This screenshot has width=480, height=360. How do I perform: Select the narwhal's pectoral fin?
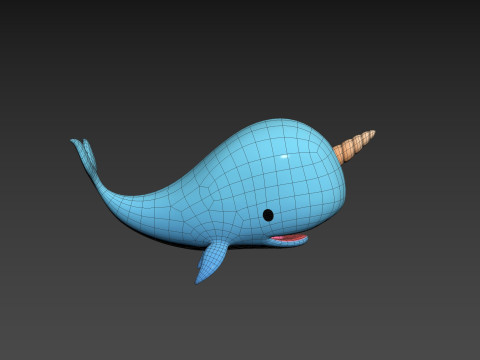point(212,261)
